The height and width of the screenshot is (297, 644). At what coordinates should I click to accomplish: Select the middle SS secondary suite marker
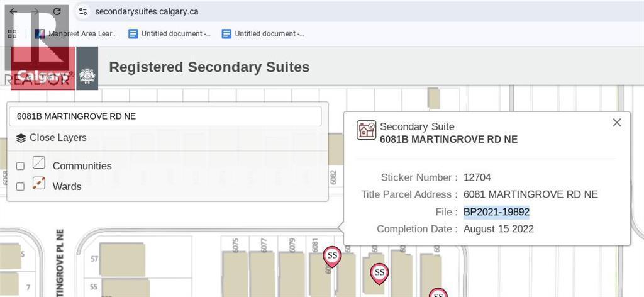[x=379, y=273]
